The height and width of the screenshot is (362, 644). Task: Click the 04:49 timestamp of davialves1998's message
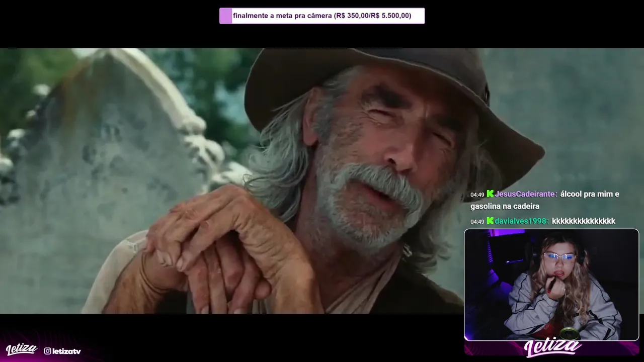click(x=477, y=222)
